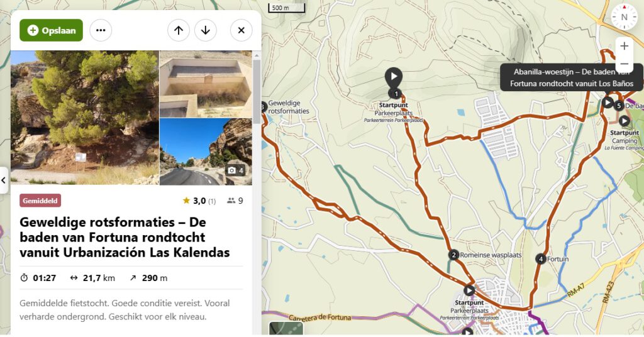Open the three-dots more options menu
This screenshot has height=337, width=644.
pyautogui.click(x=101, y=30)
